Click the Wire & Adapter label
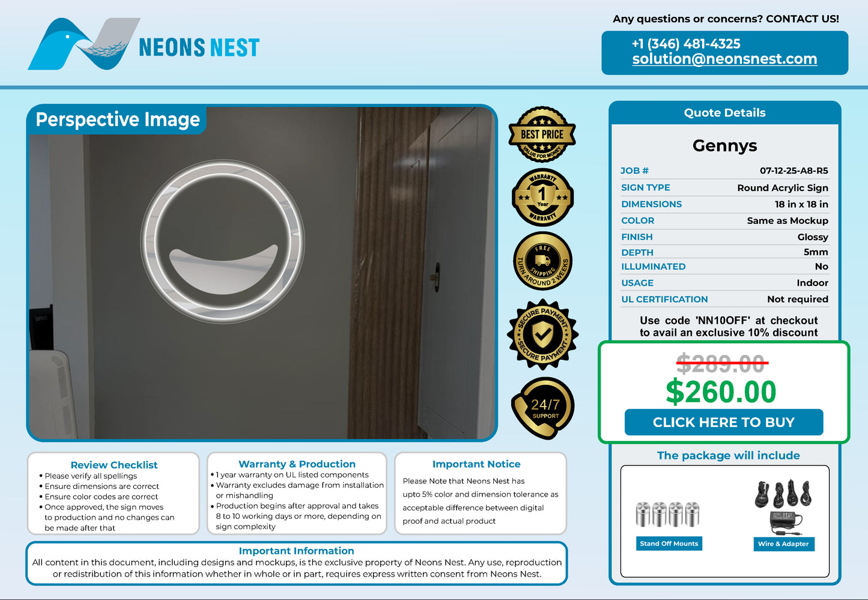Screen dimensions: 868x600 click(x=783, y=544)
